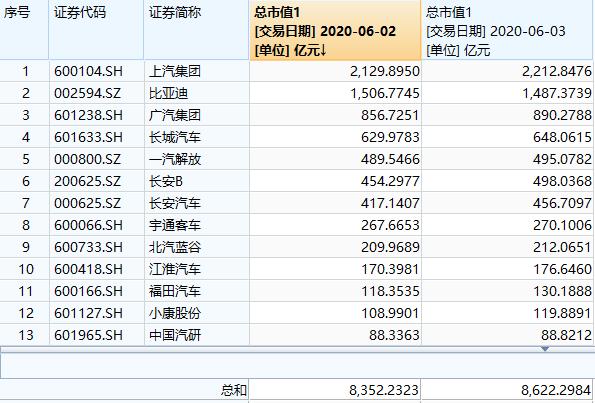Select the 北汽蓝谷 row name

[197, 247]
